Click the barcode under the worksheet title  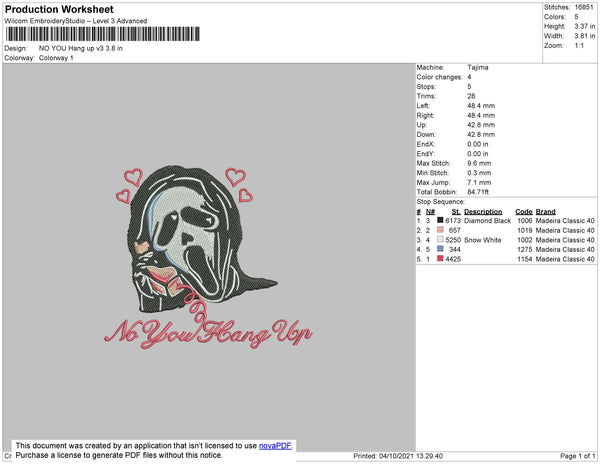coord(103,34)
